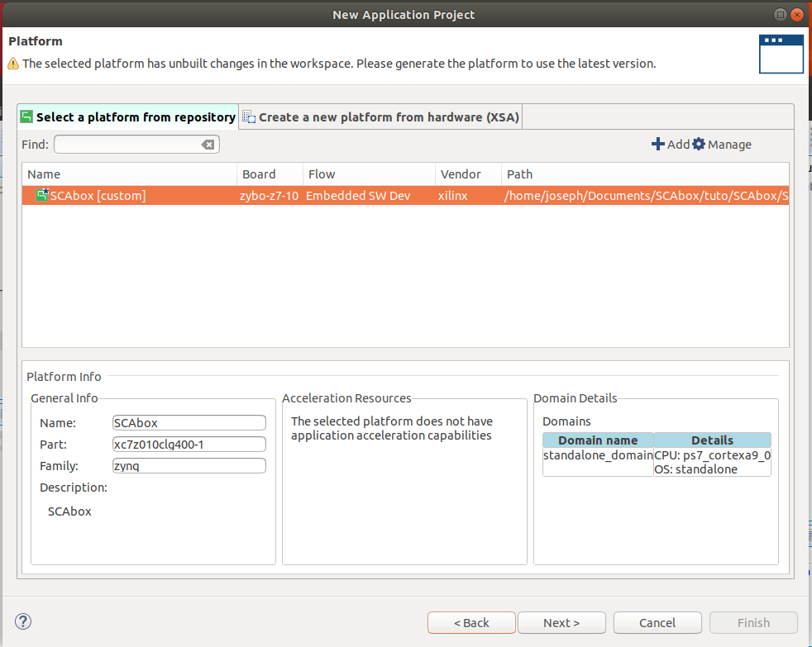Click the Add platform plus icon

pos(658,145)
